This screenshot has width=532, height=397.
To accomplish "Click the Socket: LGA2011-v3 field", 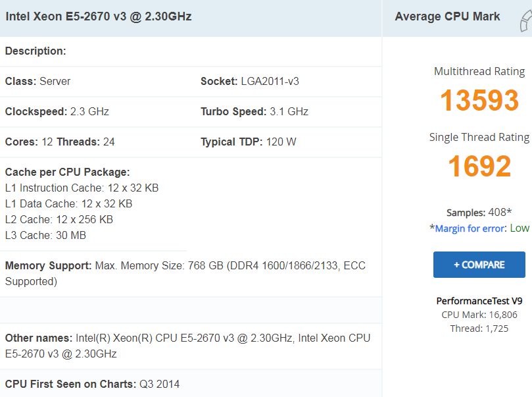I will 250,81.
